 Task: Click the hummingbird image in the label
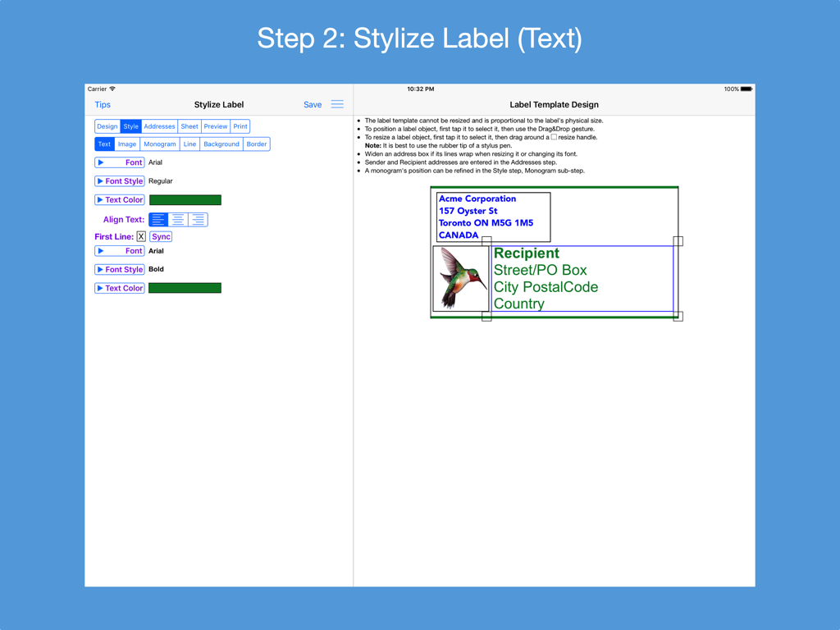tap(460, 280)
